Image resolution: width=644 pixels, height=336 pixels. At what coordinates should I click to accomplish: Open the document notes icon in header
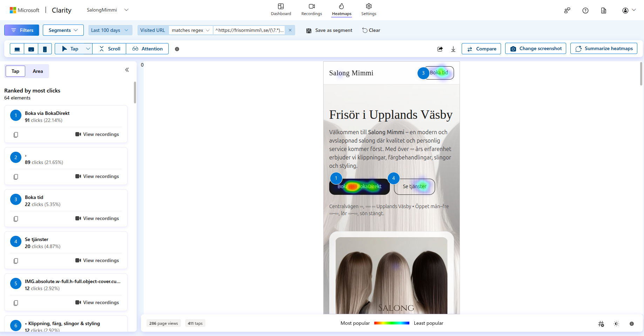pos(604,11)
